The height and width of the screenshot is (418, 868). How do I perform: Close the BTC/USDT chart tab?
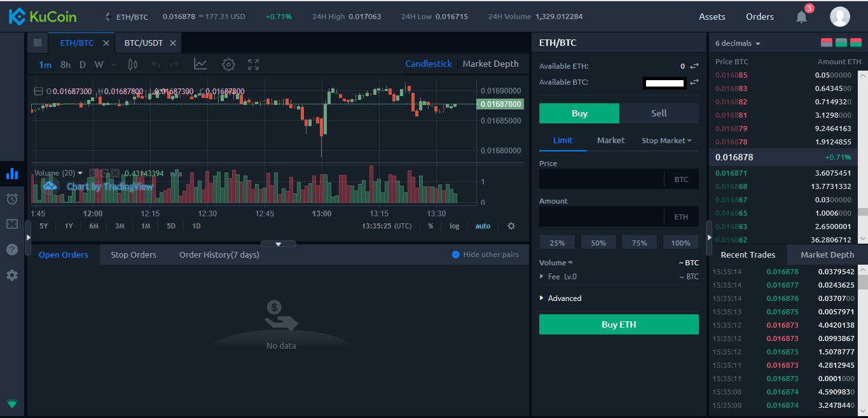click(x=173, y=43)
